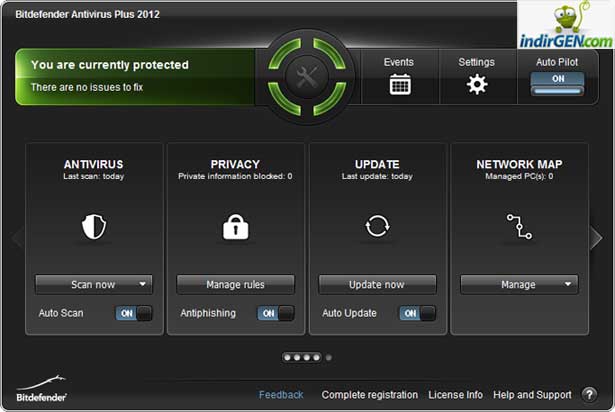The height and width of the screenshot is (412, 615).
Task: Click the Bitdefender logo at bottom left
Action: click(x=41, y=388)
